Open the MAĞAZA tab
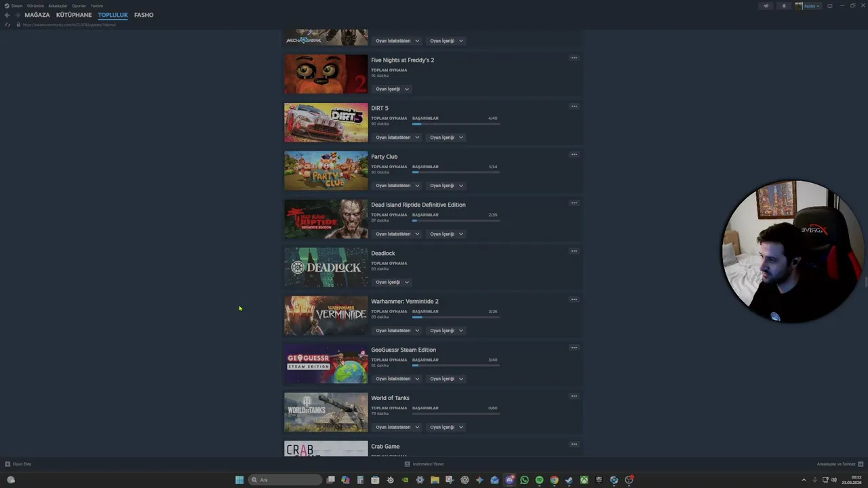 tap(37, 15)
